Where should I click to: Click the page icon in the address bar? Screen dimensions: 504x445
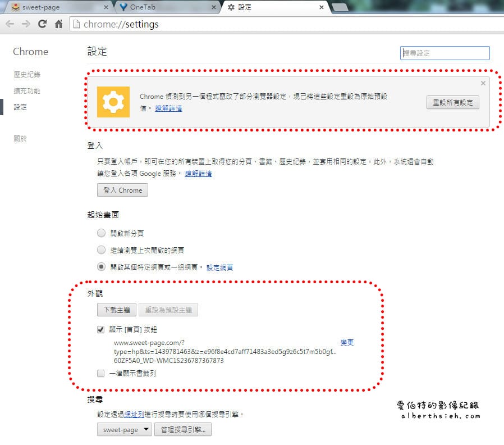[x=76, y=24]
